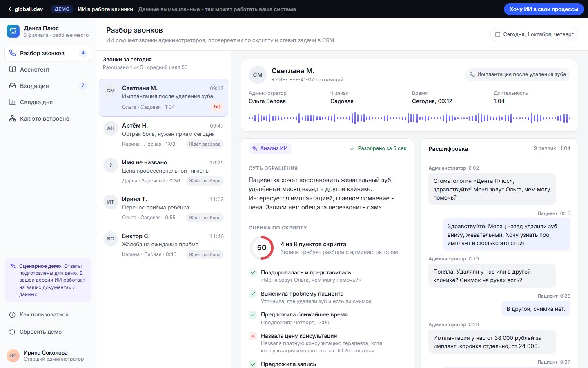Click the Разобрано за 5 сек status

[x=378, y=148]
